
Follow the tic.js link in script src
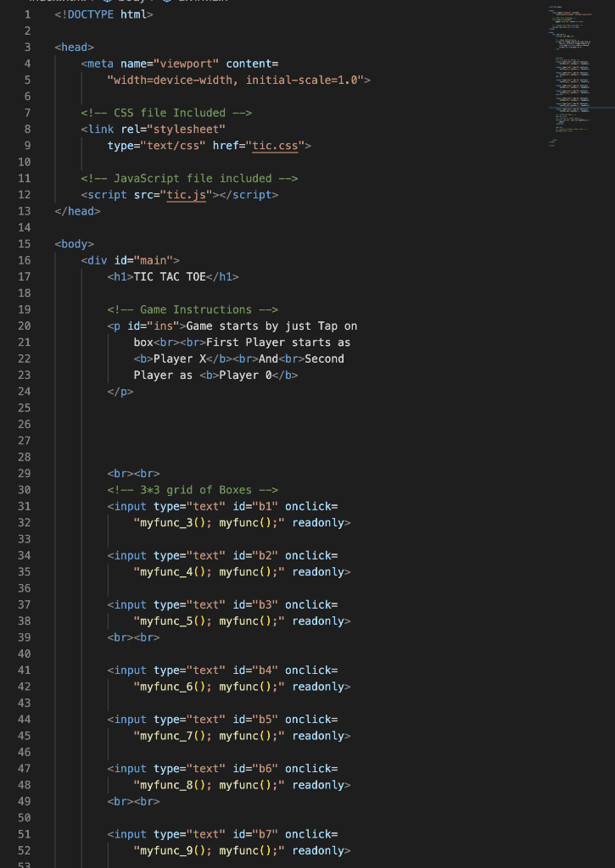pos(186,195)
